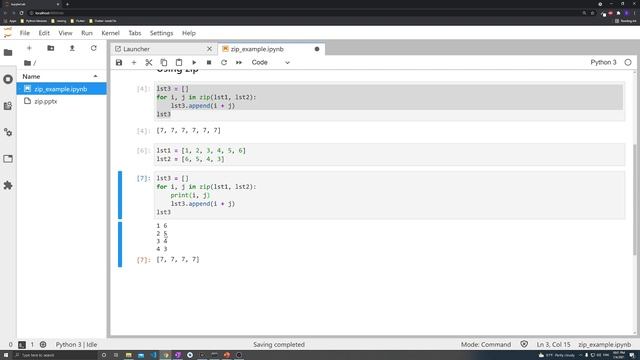
Task: Reload the browser page
Action: 21,13
